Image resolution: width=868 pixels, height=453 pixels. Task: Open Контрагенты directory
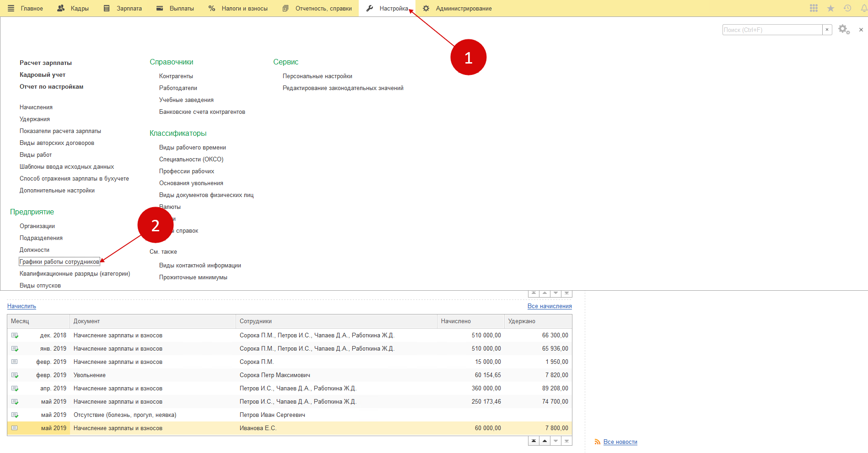(x=176, y=76)
